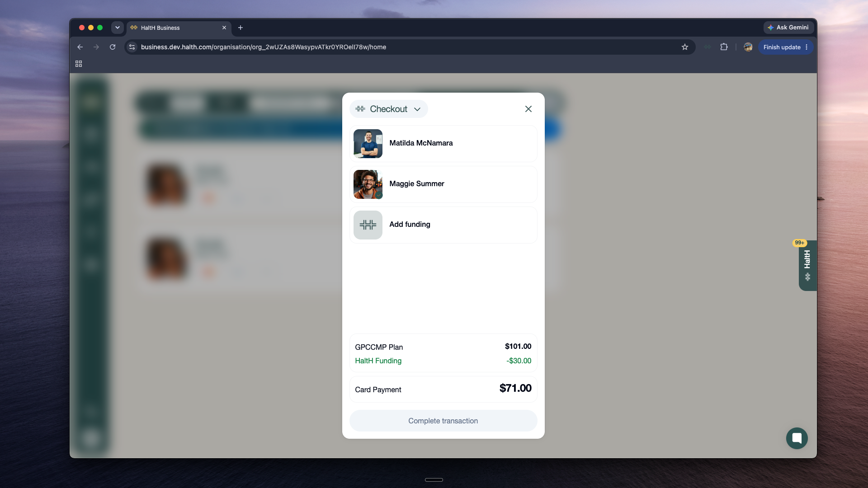Click the 99+ notification badge
This screenshot has width=868, height=488.
[799, 243]
